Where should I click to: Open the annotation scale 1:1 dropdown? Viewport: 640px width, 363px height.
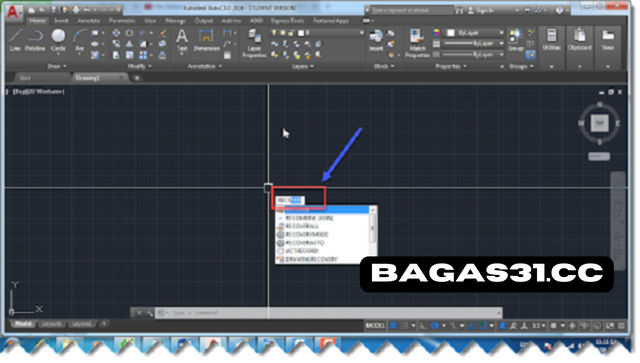coord(538,325)
